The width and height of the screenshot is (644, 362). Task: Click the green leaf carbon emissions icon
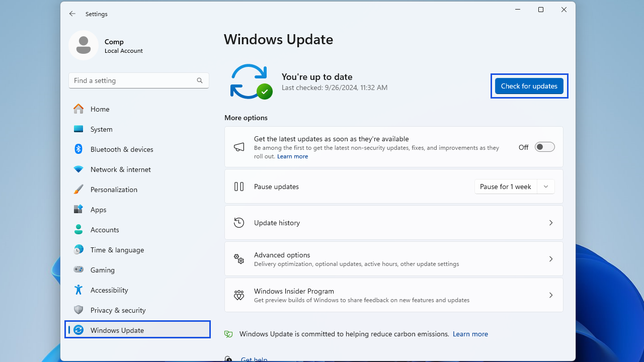click(x=228, y=334)
